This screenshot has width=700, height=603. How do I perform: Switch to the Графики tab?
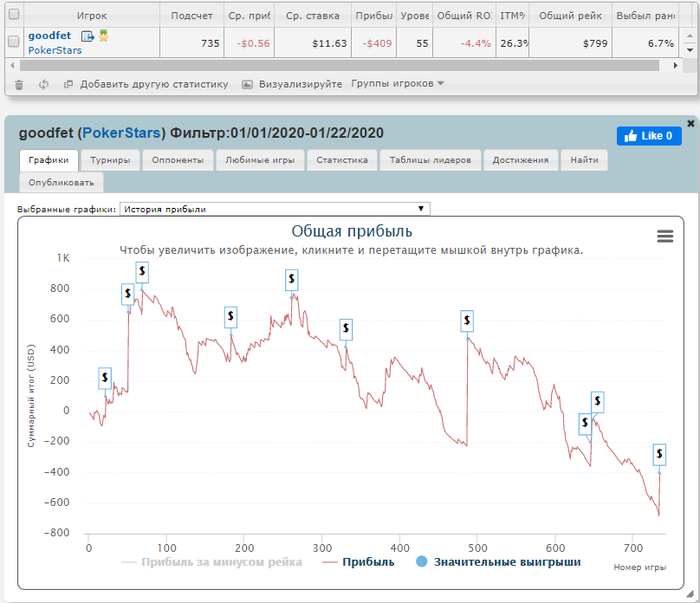(x=49, y=160)
